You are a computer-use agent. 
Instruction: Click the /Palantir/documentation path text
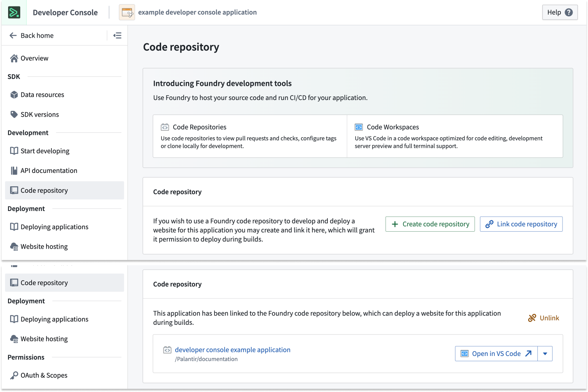206,359
